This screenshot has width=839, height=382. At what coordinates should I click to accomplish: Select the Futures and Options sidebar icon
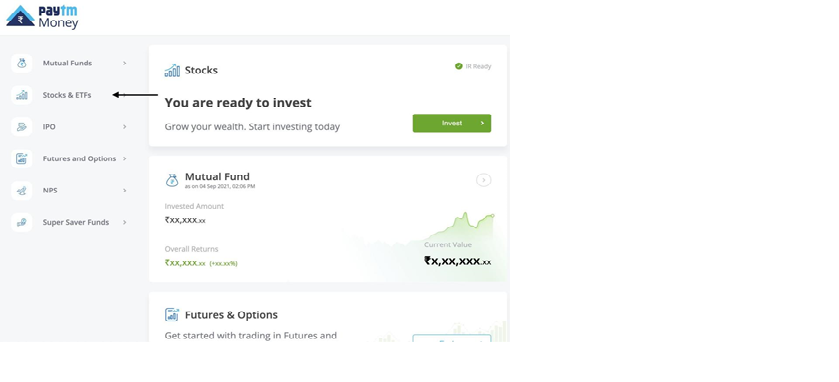[x=21, y=158]
